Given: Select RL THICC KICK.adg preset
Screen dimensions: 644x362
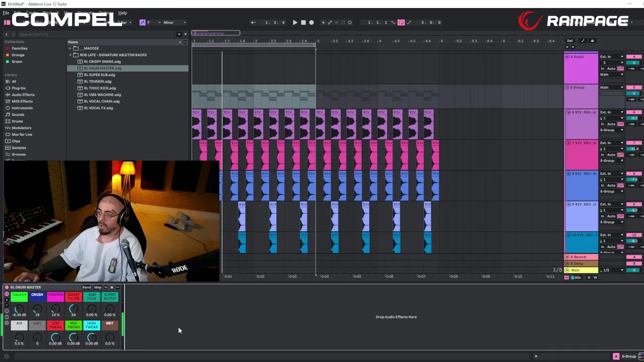Looking at the screenshot, I should [x=100, y=88].
